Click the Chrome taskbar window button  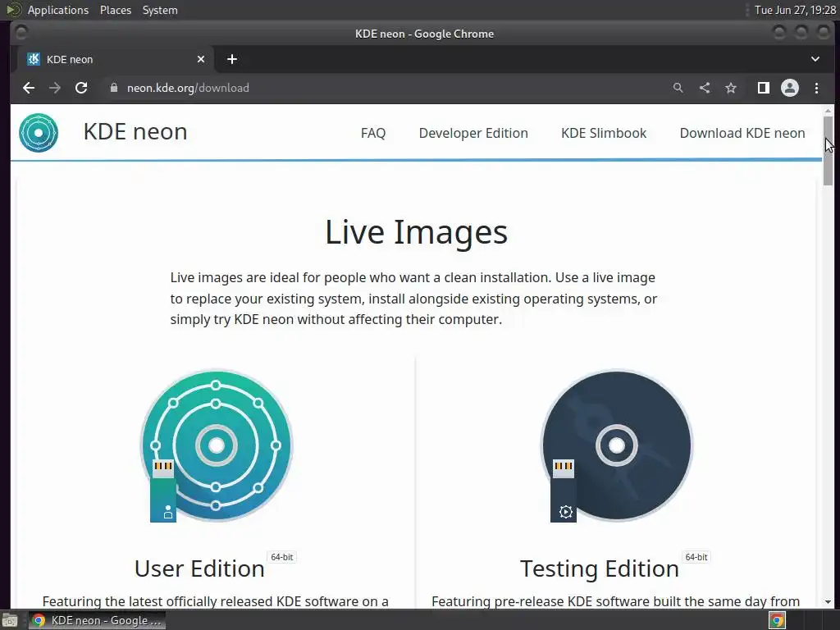pyautogui.click(x=97, y=620)
